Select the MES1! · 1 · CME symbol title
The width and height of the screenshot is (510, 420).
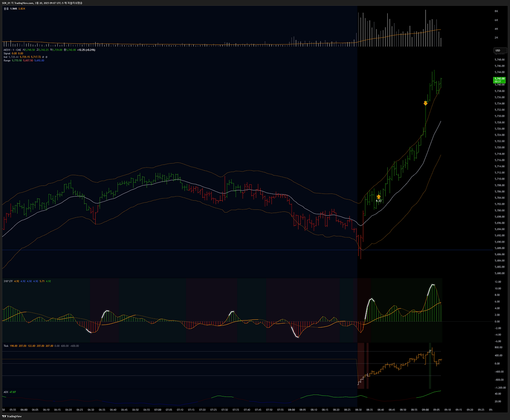pyautogui.click(x=13, y=50)
